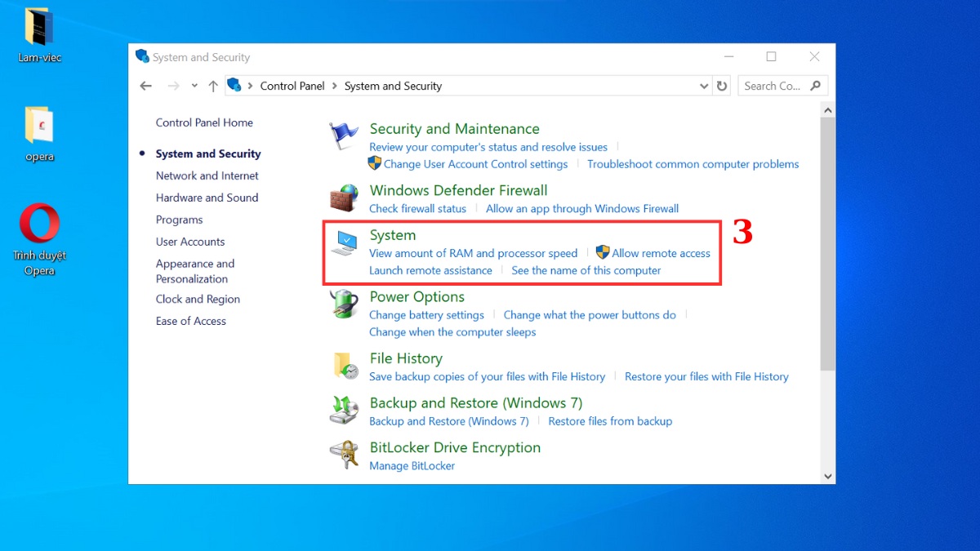This screenshot has height=551, width=980.
Task: Select the Backup and Restore drive icon
Action: click(x=343, y=410)
